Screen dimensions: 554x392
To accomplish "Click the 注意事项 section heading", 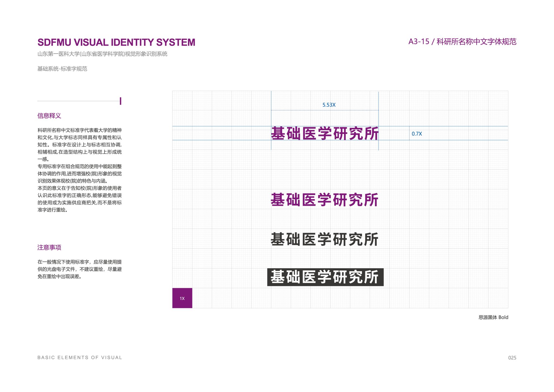I will [x=49, y=247].
